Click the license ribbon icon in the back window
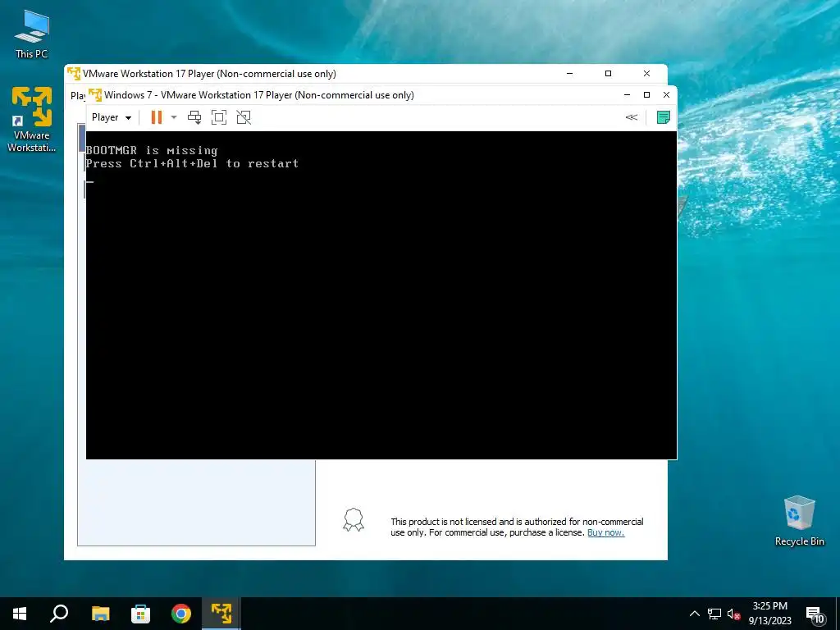Screen dimensions: 840x630 pos(354,519)
